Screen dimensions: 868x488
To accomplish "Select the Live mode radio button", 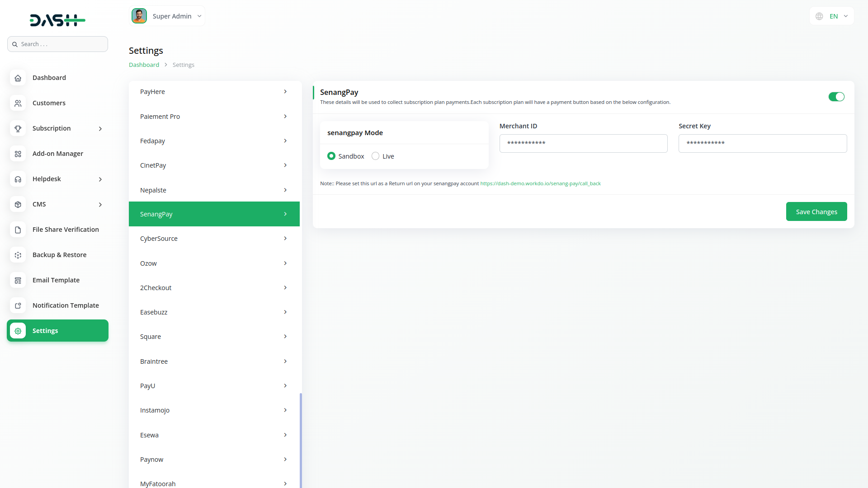I will (x=375, y=156).
